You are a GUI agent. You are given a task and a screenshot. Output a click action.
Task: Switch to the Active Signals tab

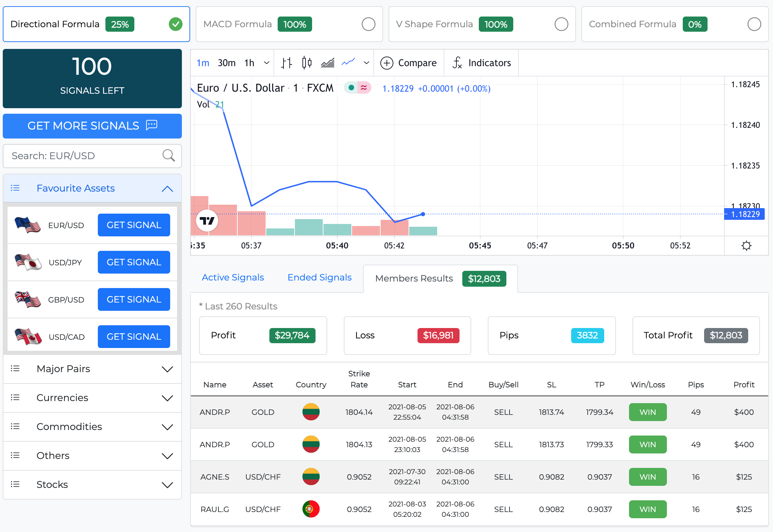click(x=233, y=277)
